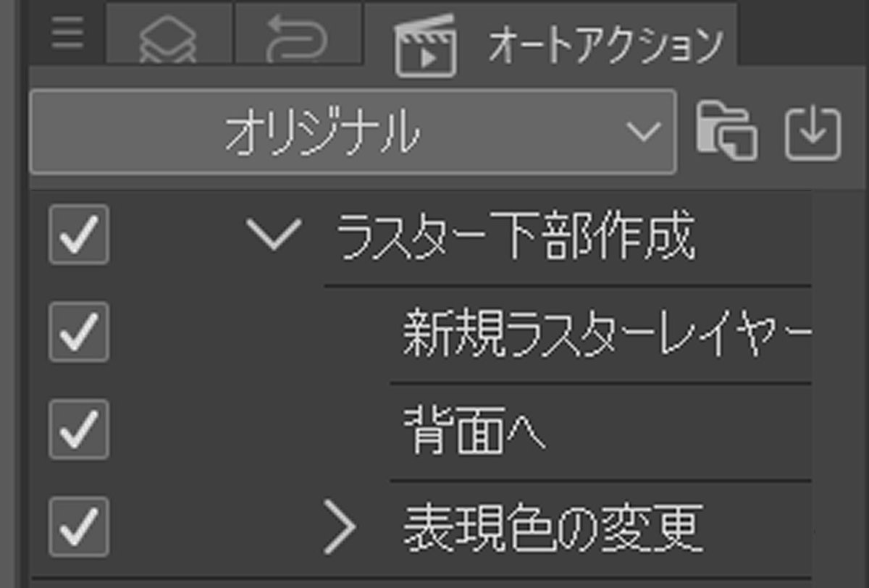The width and height of the screenshot is (869, 588).
Task: Click the import action set download icon
Action: [813, 133]
